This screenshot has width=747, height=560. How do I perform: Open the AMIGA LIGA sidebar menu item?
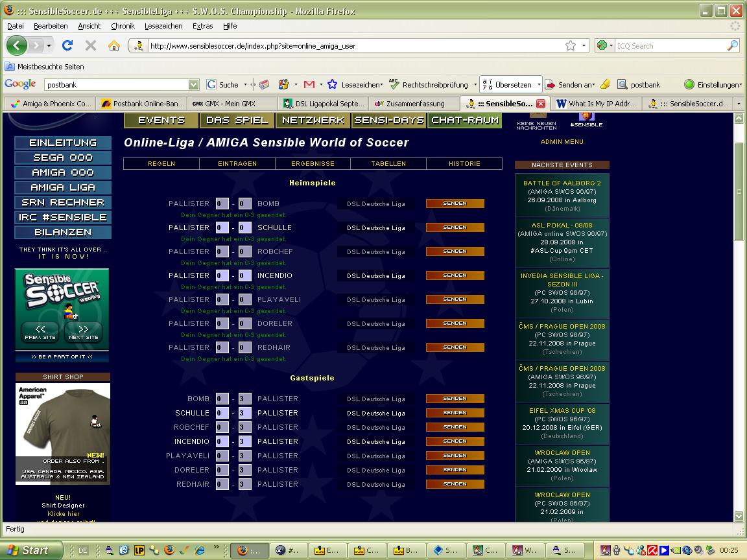(x=63, y=187)
